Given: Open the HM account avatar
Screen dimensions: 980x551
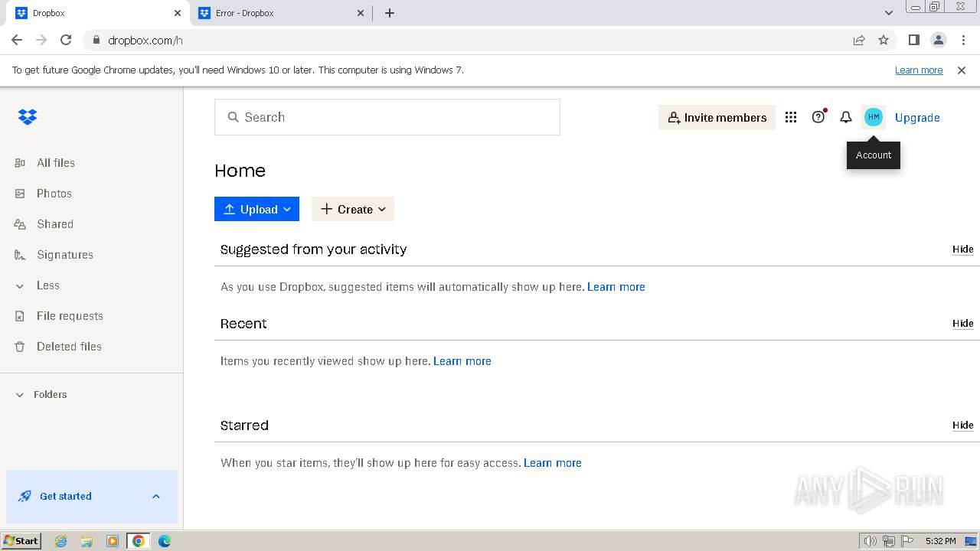Looking at the screenshot, I should coord(874,117).
